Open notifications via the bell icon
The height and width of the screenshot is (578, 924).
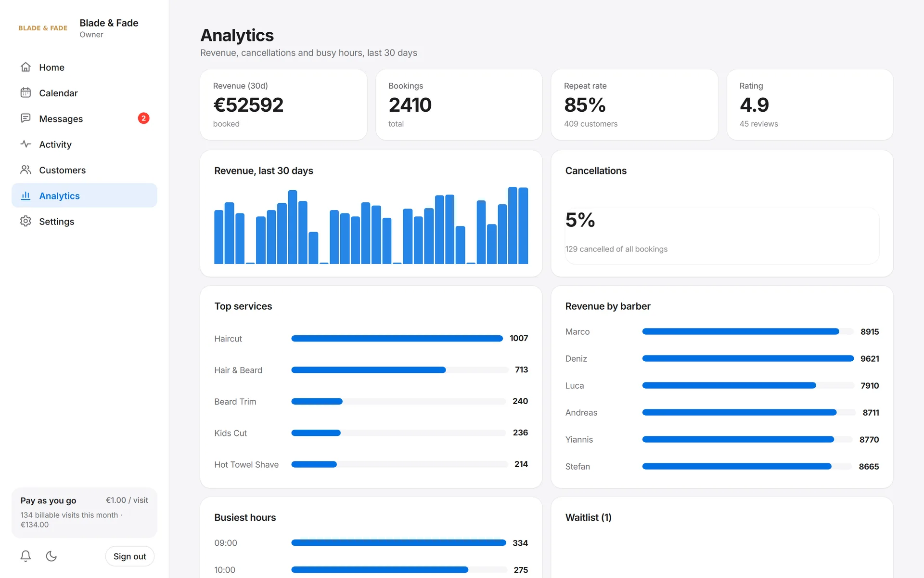[26, 556]
